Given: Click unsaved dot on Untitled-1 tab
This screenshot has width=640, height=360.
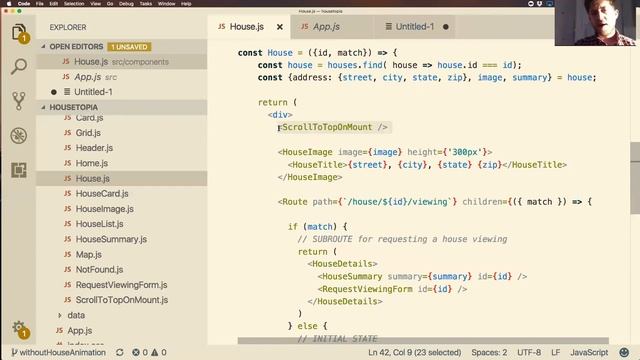Looking at the screenshot, I should (446, 27).
